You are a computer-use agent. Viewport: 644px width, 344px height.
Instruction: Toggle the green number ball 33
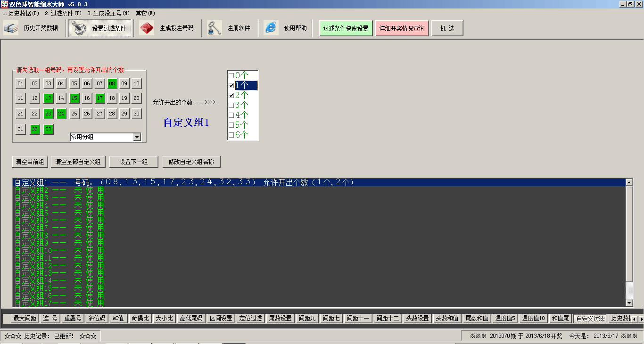48,129
